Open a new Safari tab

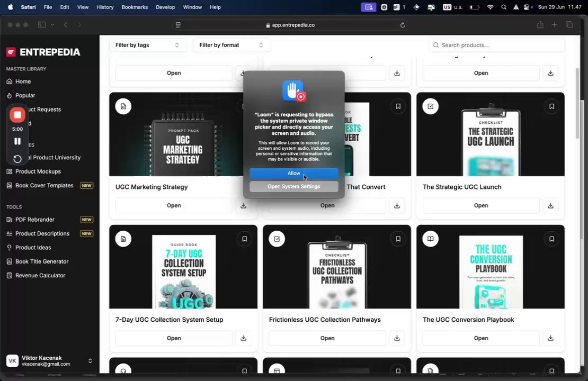click(x=554, y=25)
